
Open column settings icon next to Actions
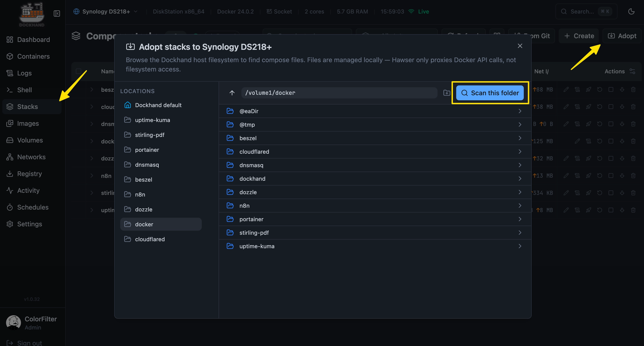(x=632, y=71)
